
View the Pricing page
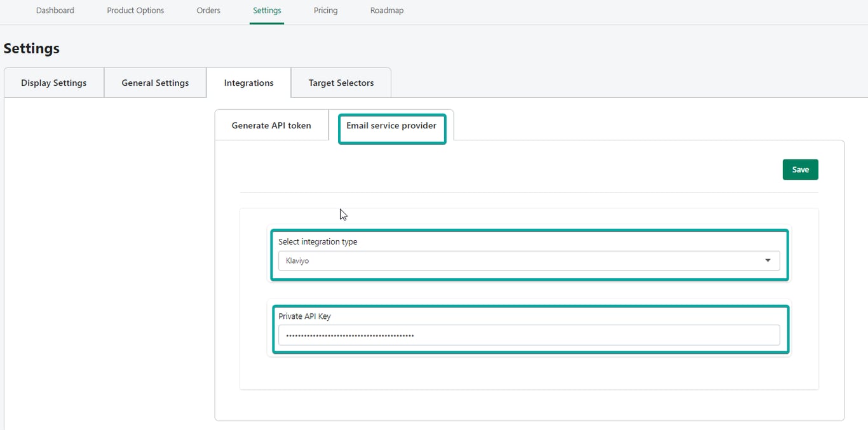[325, 11]
